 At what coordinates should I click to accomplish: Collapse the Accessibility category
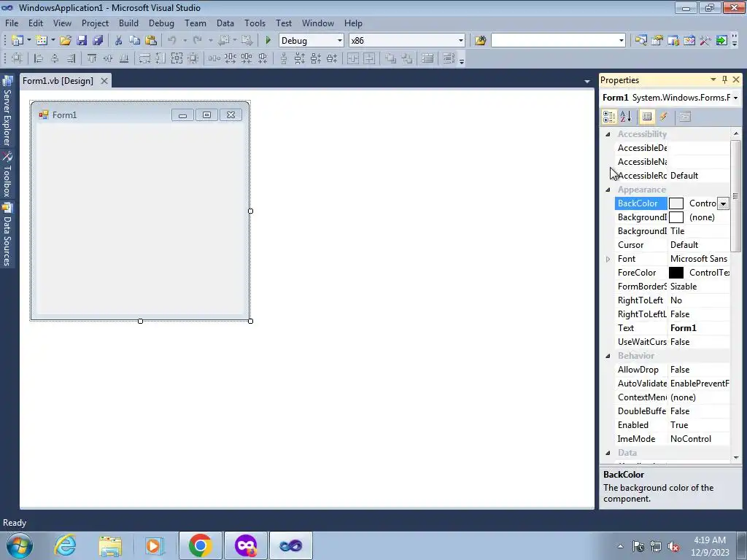(x=608, y=134)
